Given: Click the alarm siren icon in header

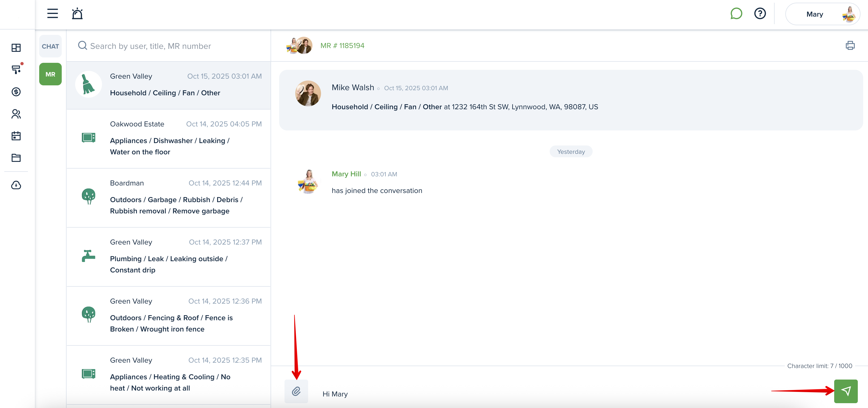Looking at the screenshot, I should (77, 13).
